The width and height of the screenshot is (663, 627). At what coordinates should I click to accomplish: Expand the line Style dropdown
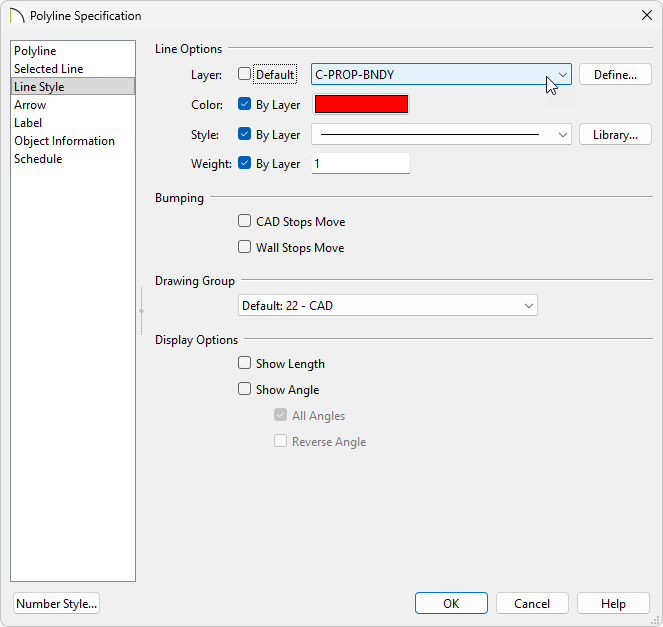coord(441,134)
